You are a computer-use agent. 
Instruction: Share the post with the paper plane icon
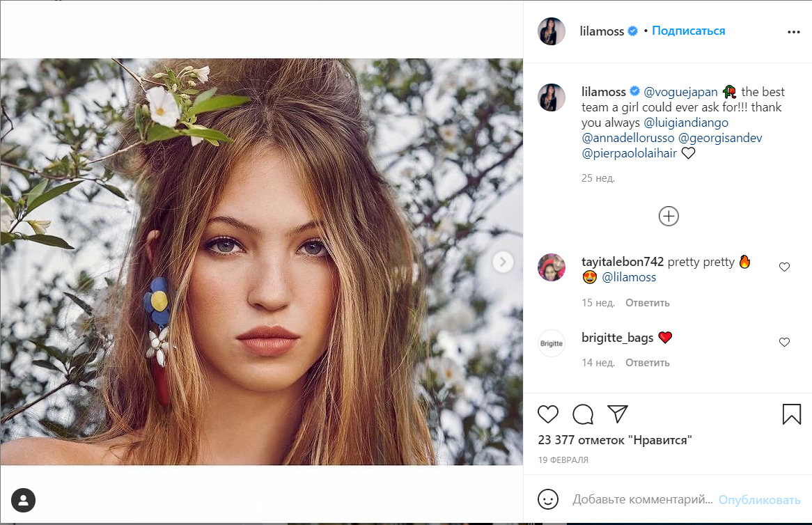point(618,414)
